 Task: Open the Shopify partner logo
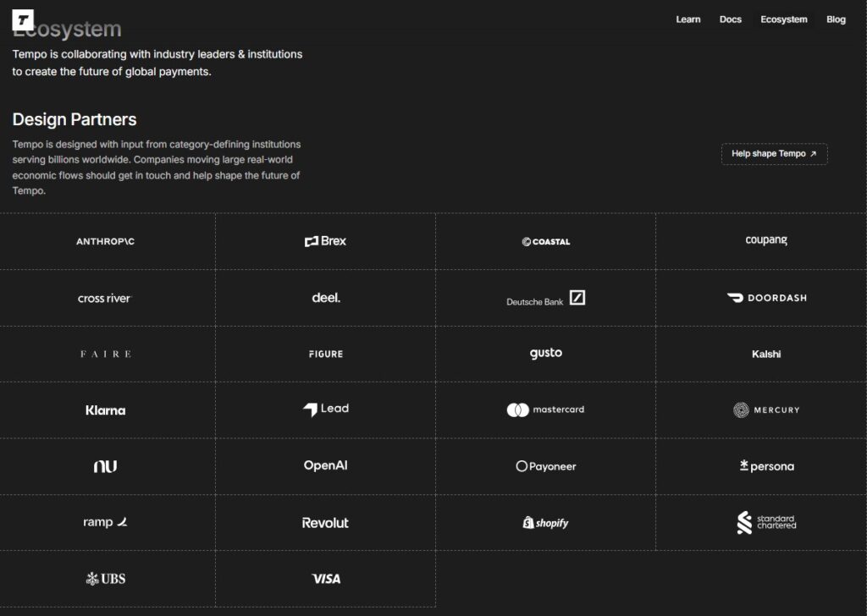pos(546,523)
